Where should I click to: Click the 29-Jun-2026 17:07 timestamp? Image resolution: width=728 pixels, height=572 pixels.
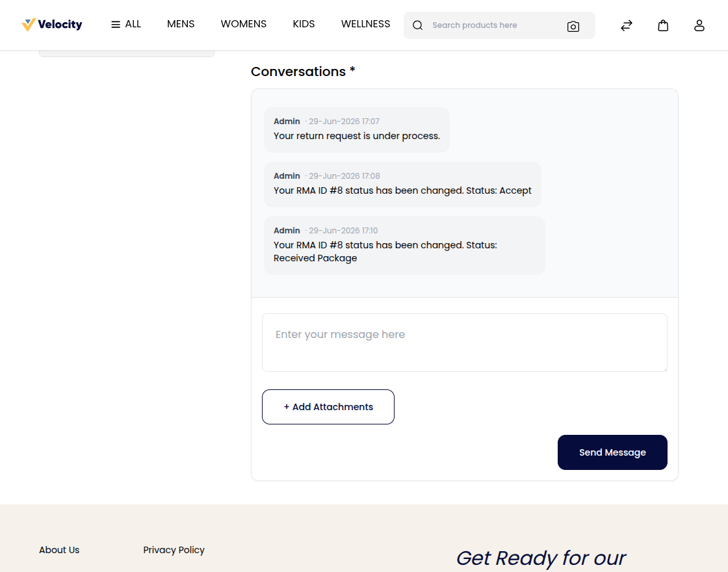[x=344, y=121]
